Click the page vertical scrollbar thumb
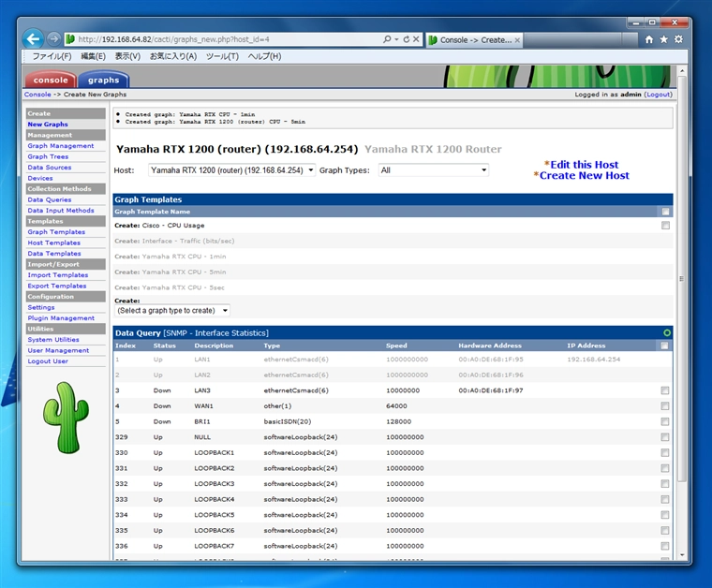The width and height of the screenshot is (712, 588). point(682,279)
